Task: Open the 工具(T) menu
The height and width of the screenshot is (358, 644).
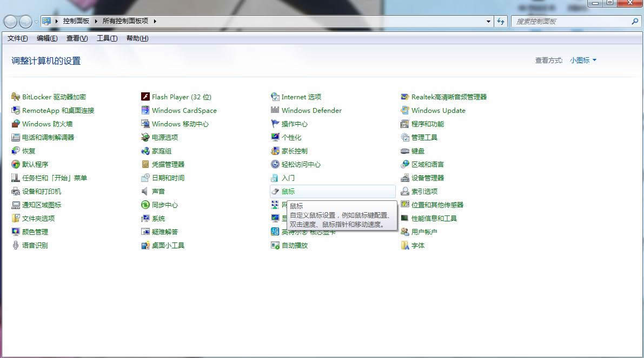Action: (x=107, y=38)
